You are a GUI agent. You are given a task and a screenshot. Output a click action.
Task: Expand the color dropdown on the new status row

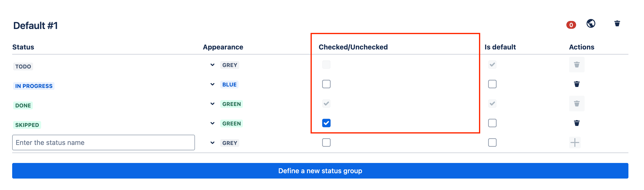pyautogui.click(x=212, y=142)
